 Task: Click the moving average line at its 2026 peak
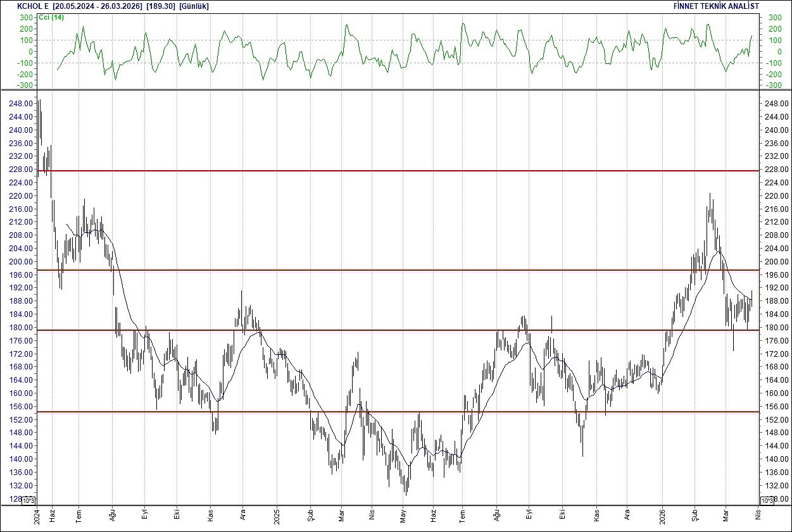coord(719,251)
